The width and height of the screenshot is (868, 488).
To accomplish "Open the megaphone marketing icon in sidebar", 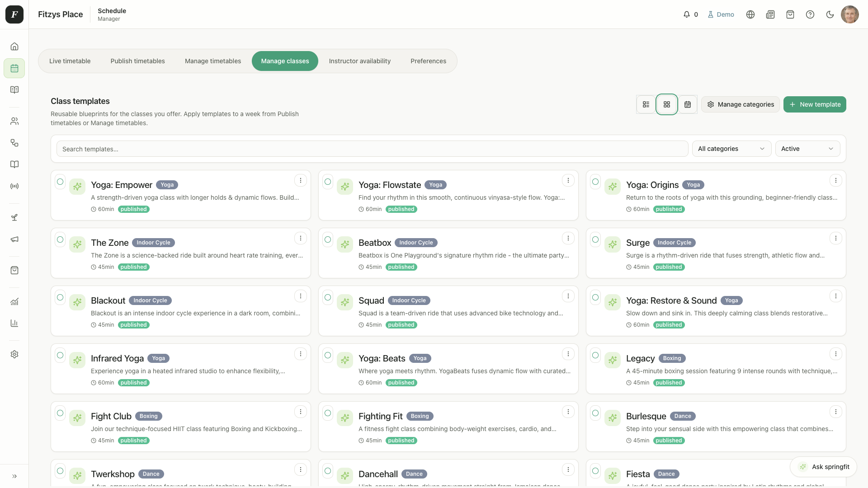I will 14,239.
